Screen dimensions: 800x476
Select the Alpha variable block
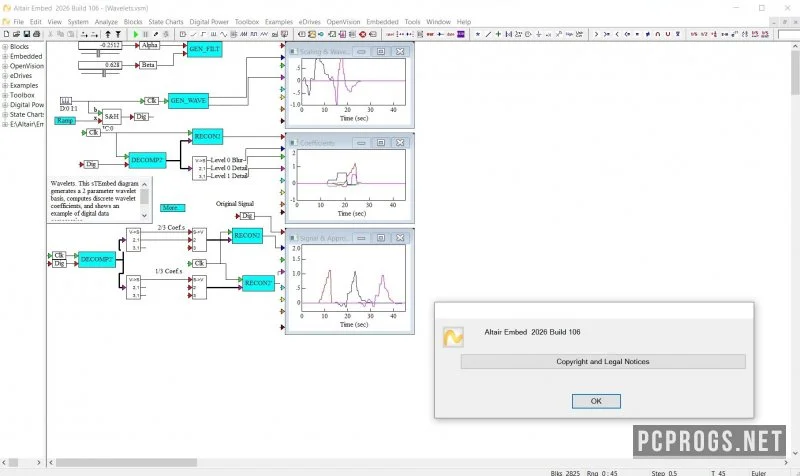coord(149,45)
